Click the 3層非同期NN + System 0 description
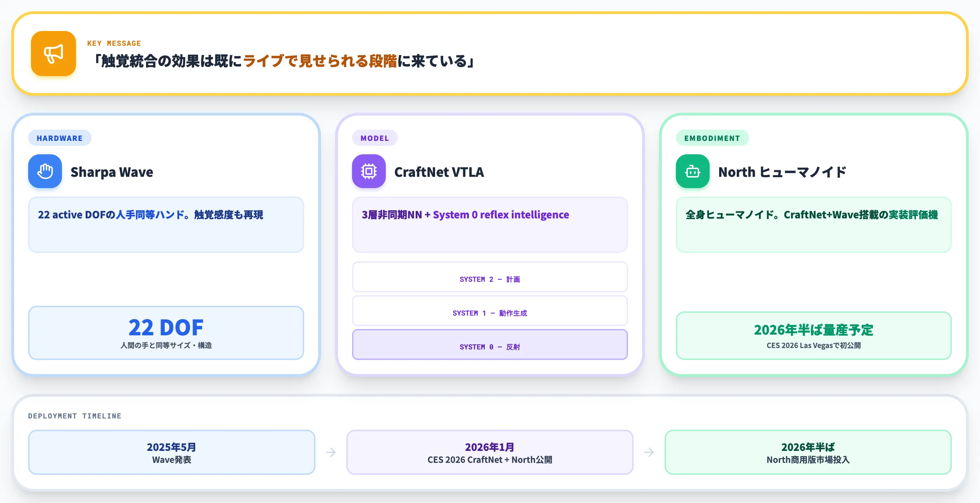Screen dimensions: 980x503 [465, 215]
